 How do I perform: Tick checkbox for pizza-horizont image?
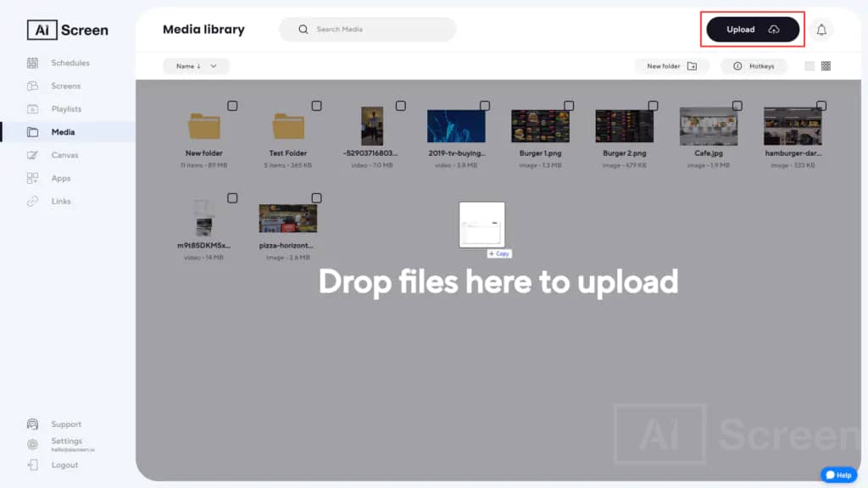[317, 198]
